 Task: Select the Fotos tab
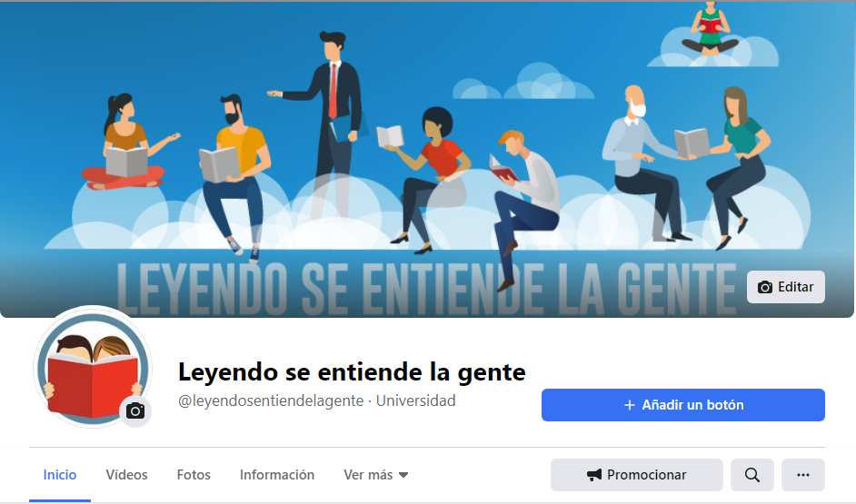tap(194, 475)
